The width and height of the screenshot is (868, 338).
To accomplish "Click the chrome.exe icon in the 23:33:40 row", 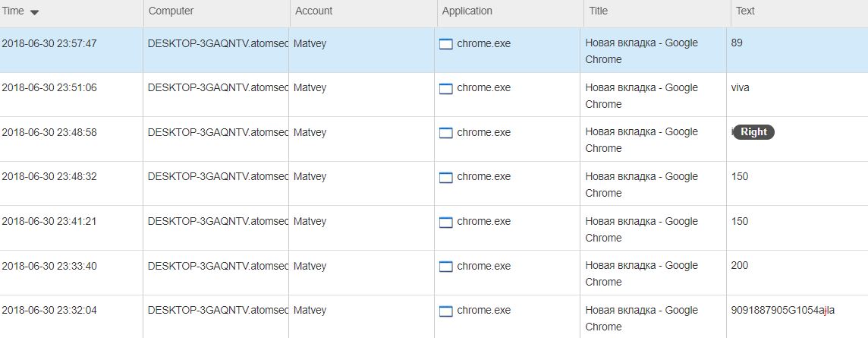I will click(446, 267).
